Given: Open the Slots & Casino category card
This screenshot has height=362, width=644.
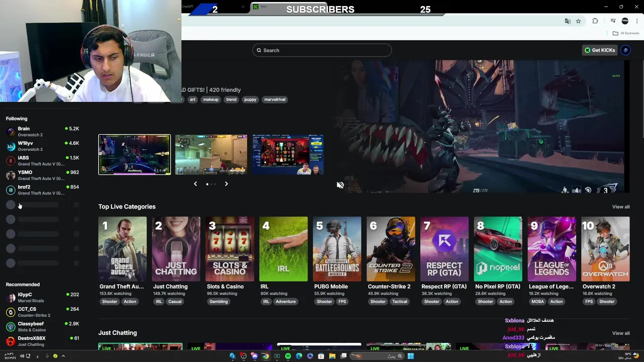Looking at the screenshot, I should pyautogui.click(x=230, y=249).
